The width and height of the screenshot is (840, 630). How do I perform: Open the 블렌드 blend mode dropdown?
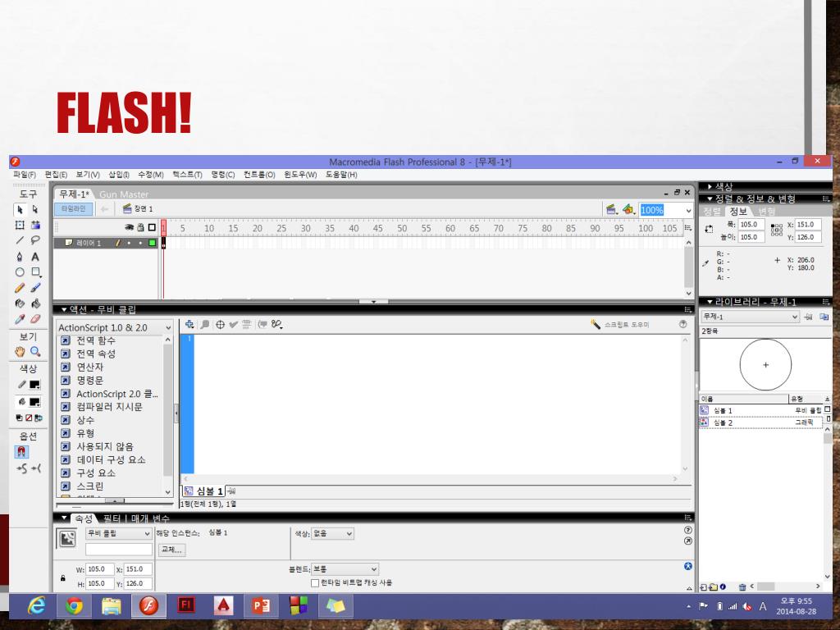click(345, 569)
